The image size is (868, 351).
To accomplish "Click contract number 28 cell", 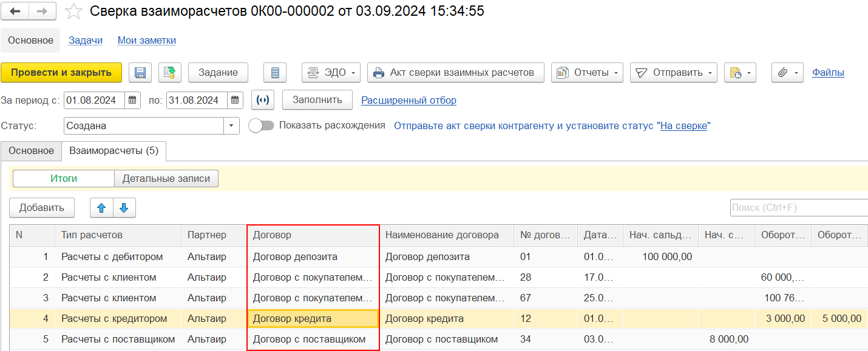I will pos(546,278).
